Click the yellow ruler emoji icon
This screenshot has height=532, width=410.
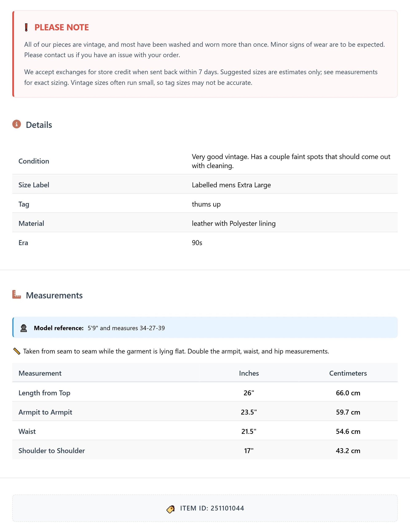pyautogui.click(x=17, y=351)
